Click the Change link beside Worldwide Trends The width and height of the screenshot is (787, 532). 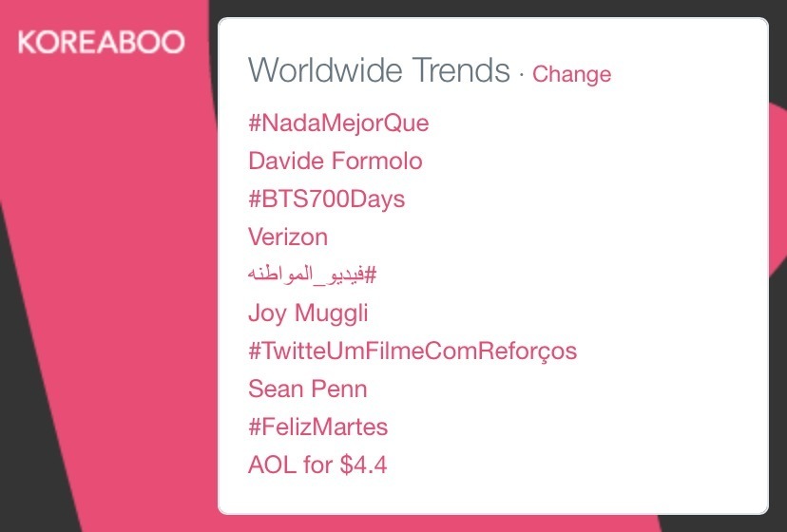[x=571, y=74]
